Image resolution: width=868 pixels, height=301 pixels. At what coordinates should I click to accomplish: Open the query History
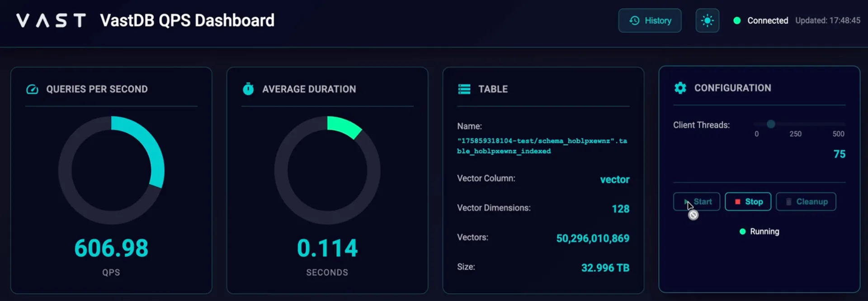[650, 20]
